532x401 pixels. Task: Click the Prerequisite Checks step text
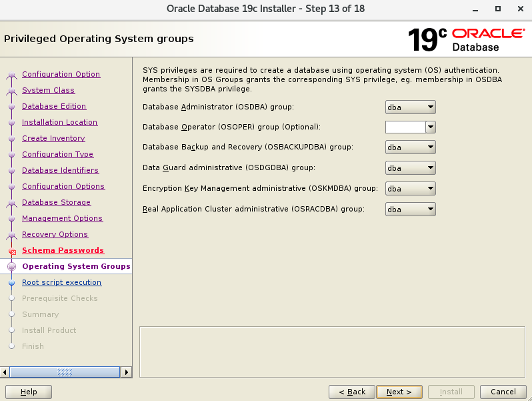pos(60,298)
